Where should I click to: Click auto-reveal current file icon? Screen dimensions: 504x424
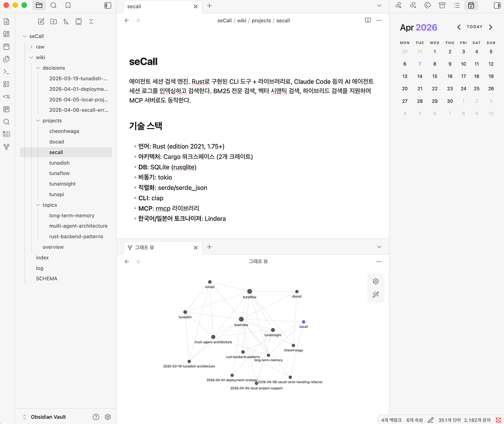pos(78,22)
